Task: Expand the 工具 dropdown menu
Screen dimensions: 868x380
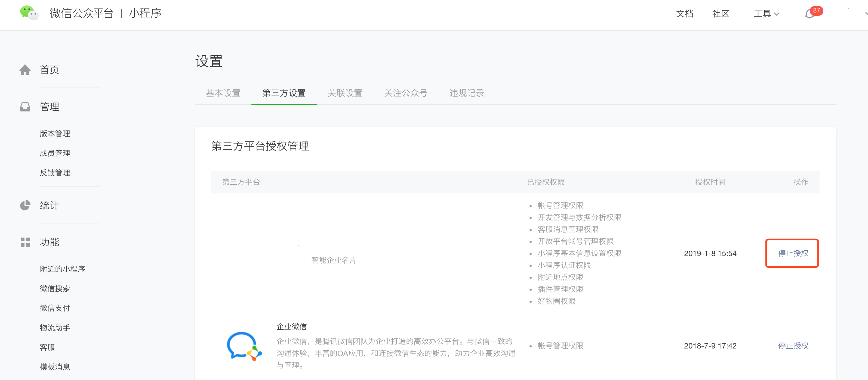Action: pos(766,14)
